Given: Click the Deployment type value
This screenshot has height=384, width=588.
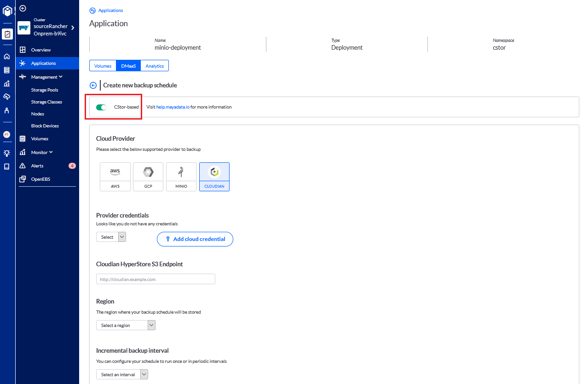Looking at the screenshot, I should click(x=347, y=47).
